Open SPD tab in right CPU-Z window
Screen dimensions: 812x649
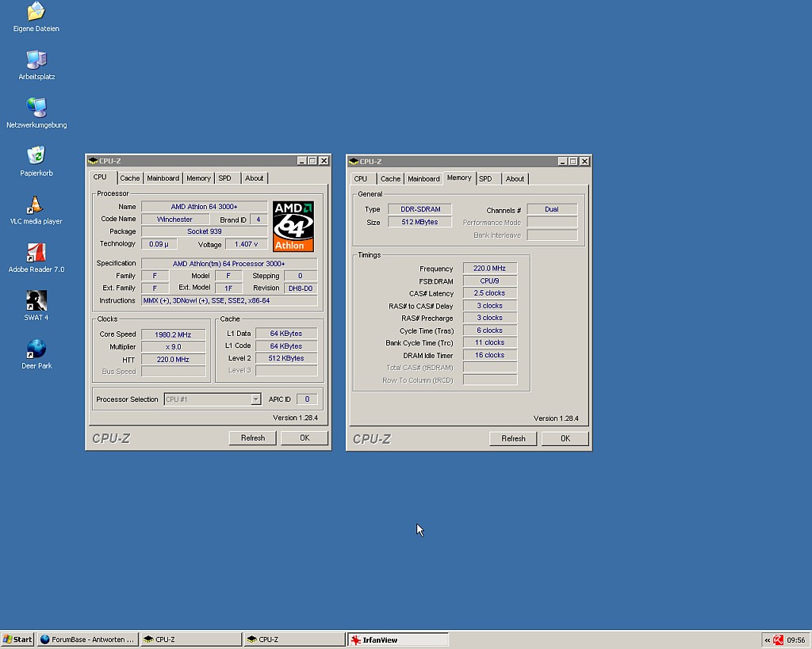(488, 178)
